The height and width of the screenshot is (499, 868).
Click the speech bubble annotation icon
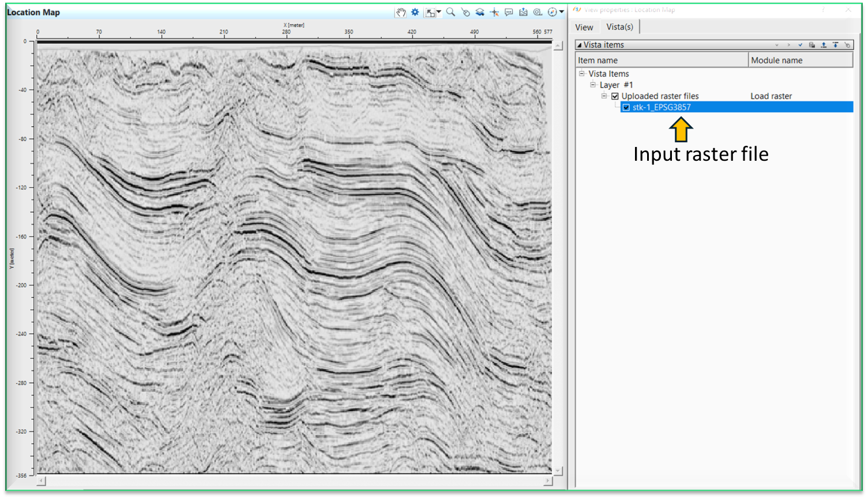pyautogui.click(x=509, y=12)
